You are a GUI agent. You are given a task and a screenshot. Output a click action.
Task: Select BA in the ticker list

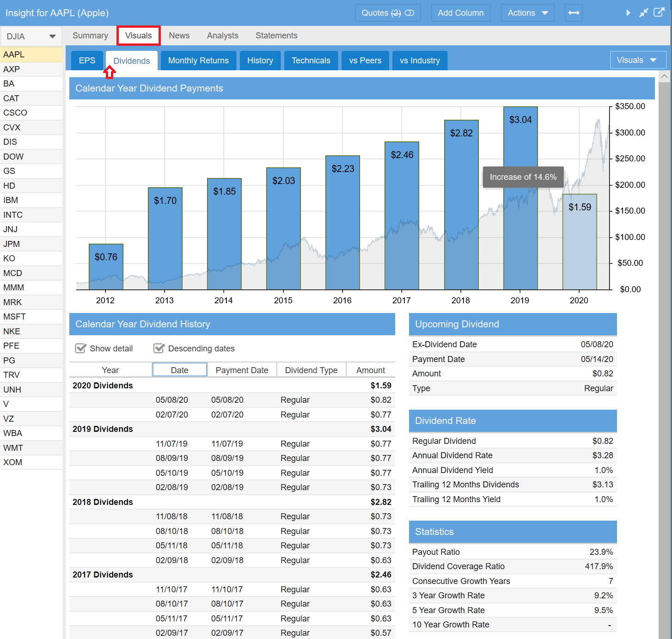pos(31,84)
